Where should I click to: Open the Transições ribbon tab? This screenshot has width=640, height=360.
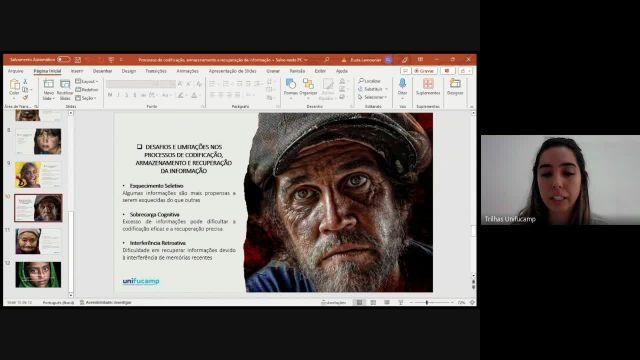[x=156, y=71]
